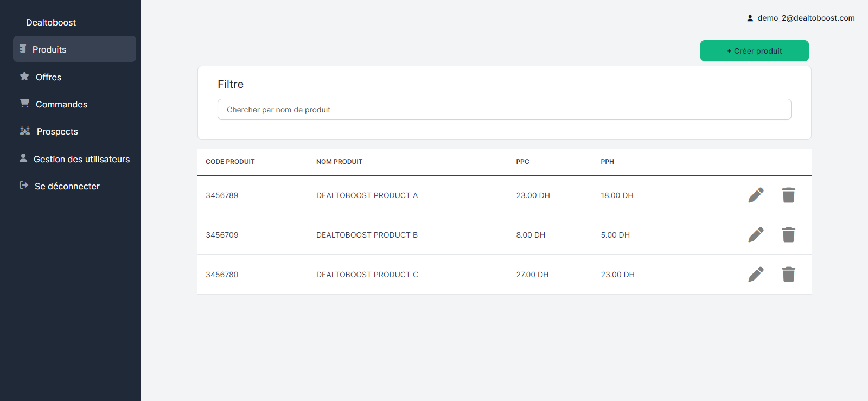Click the cart icon beside Commandes
Image resolution: width=868 pixels, height=401 pixels.
pos(24,103)
